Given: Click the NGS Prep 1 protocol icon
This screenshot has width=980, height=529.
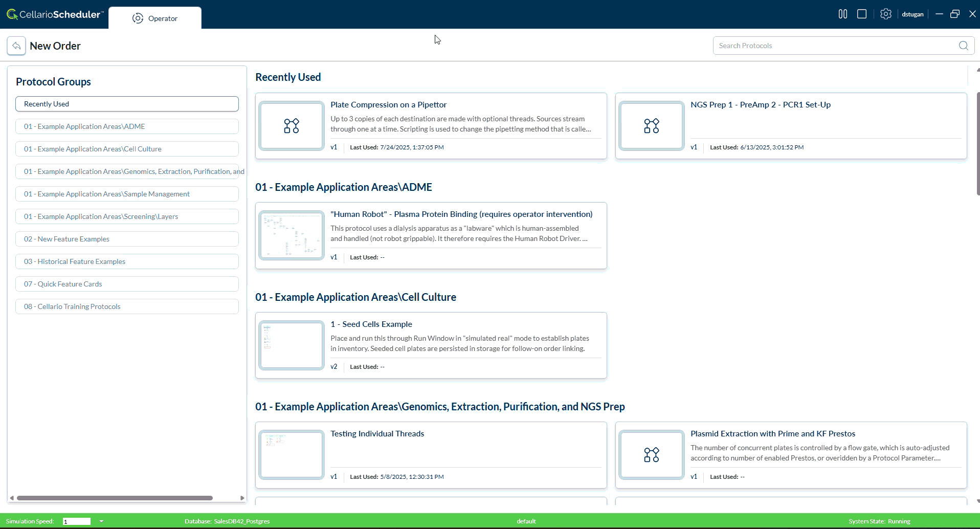Looking at the screenshot, I should pos(651,126).
